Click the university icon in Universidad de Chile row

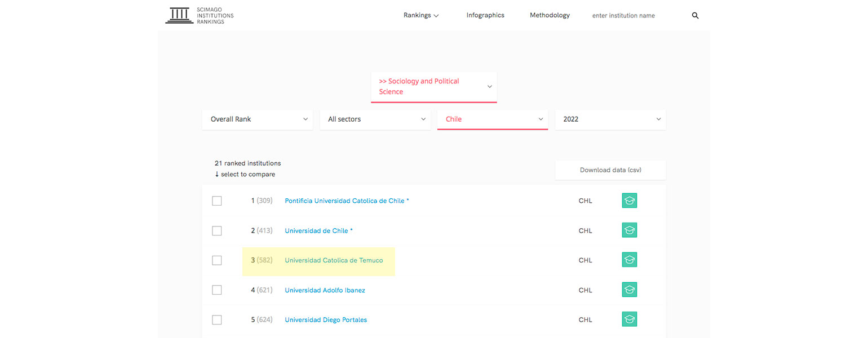[630, 230]
